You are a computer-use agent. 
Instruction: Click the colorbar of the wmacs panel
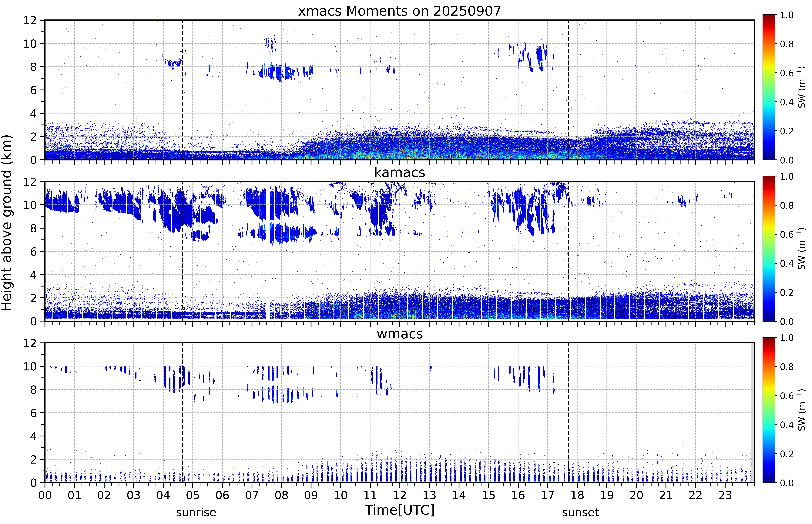point(769,410)
